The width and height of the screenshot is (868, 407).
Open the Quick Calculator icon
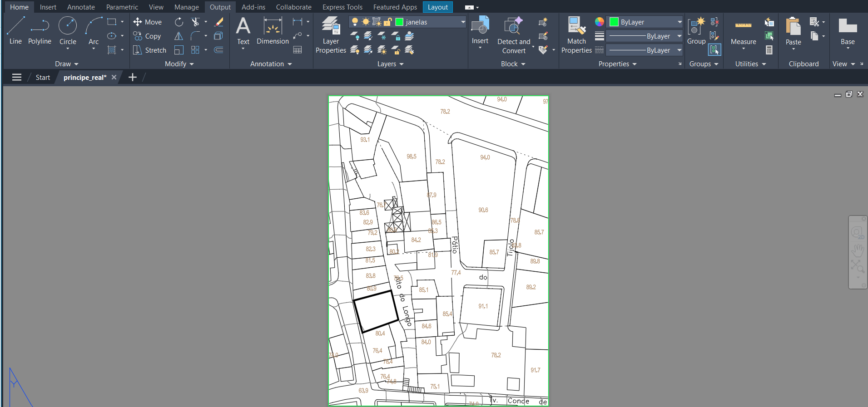(769, 50)
